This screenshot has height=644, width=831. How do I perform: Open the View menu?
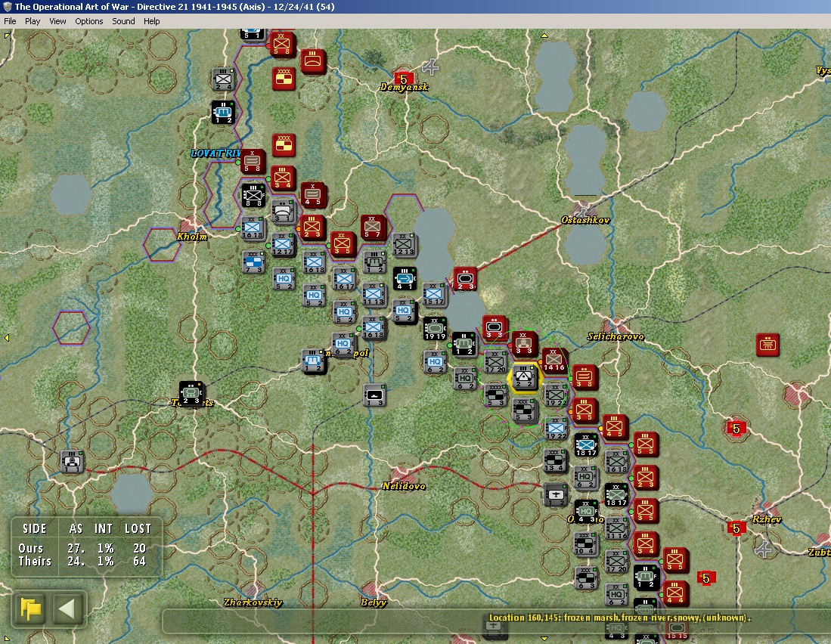(x=57, y=21)
